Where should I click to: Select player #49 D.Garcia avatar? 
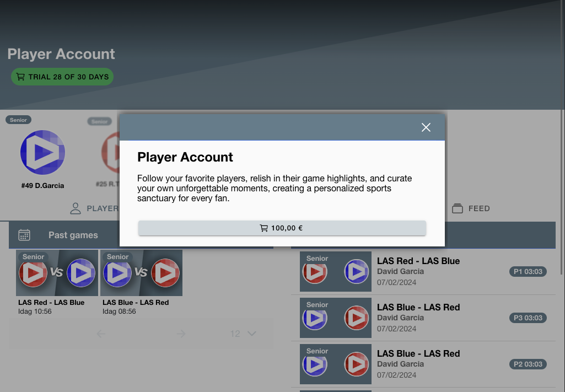click(x=42, y=153)
